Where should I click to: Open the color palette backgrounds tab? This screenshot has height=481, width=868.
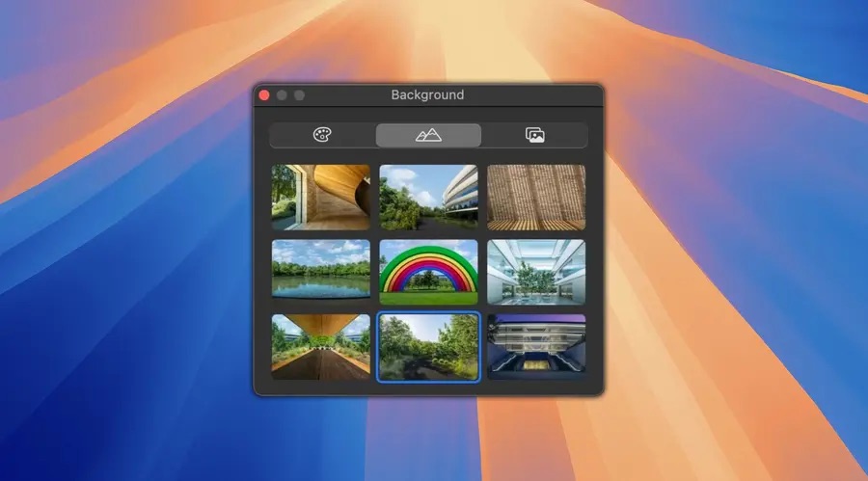(x=322, y=135)
